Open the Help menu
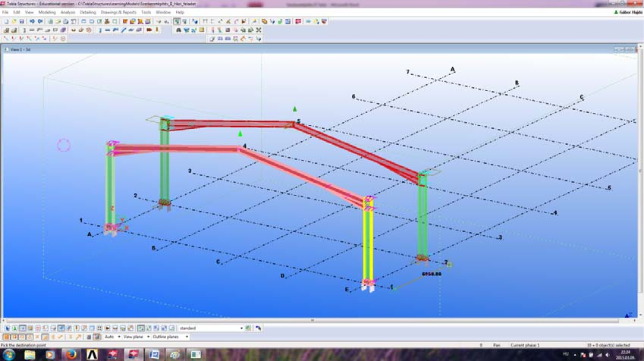 [x=180, y=12]
